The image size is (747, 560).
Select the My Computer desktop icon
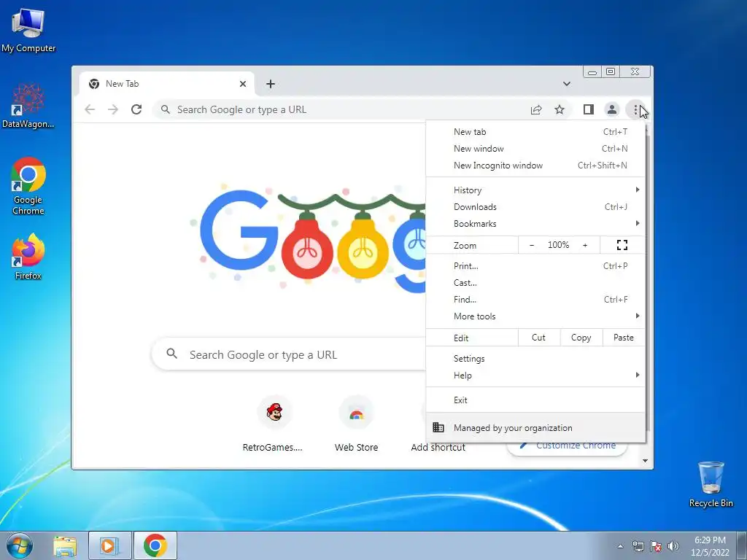point(28,30)
